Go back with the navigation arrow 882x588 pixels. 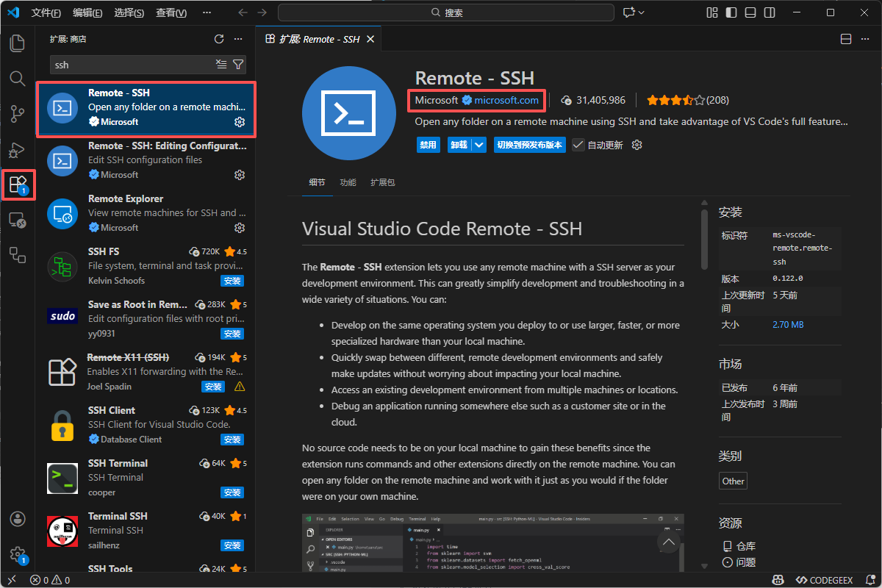pos(243,12)
